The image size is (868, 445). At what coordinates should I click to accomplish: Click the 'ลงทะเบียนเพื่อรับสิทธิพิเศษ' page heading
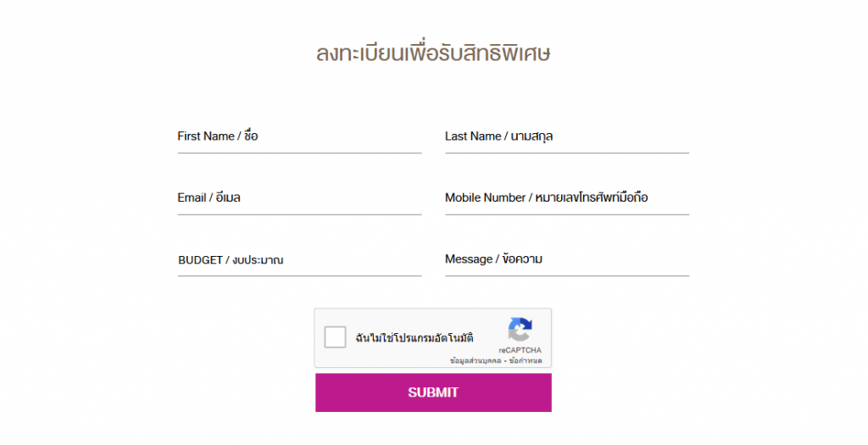pos(433,53)
